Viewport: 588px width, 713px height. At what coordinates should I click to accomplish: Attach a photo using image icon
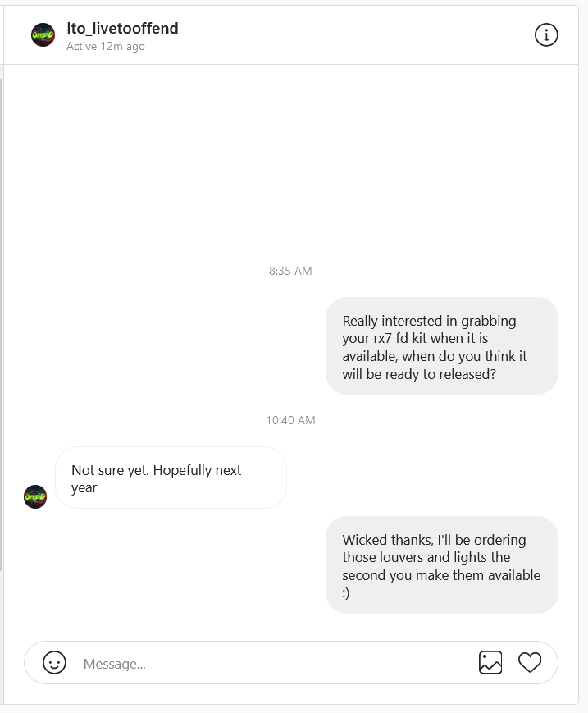490,662
